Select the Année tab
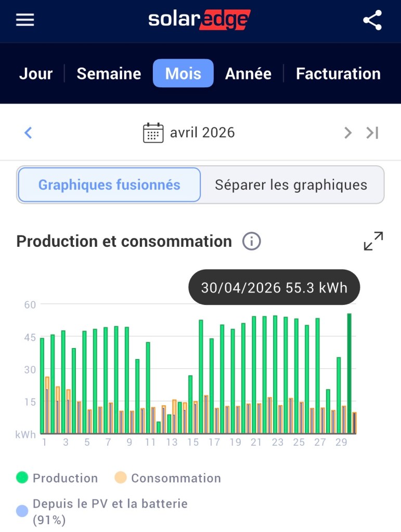 248,74
